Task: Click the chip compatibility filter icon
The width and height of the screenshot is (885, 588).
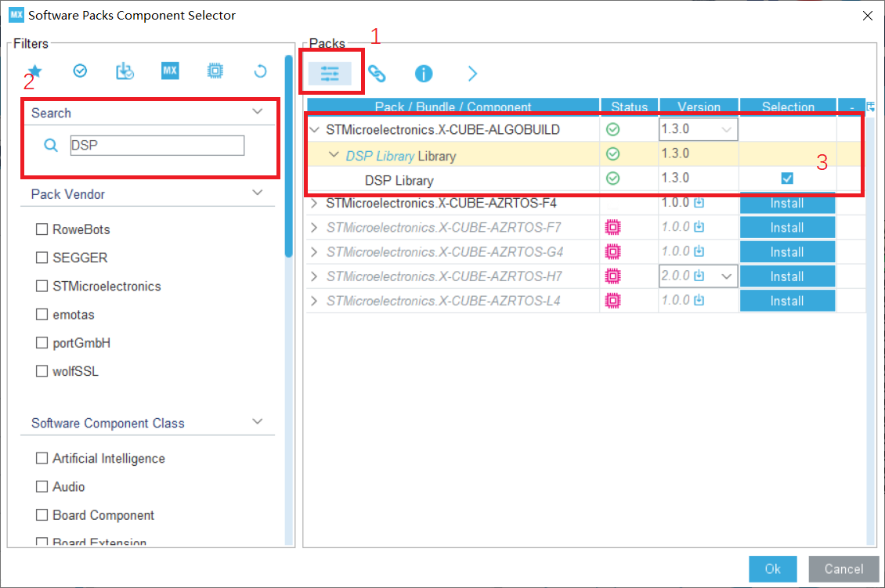Action: tap(215, 70)
